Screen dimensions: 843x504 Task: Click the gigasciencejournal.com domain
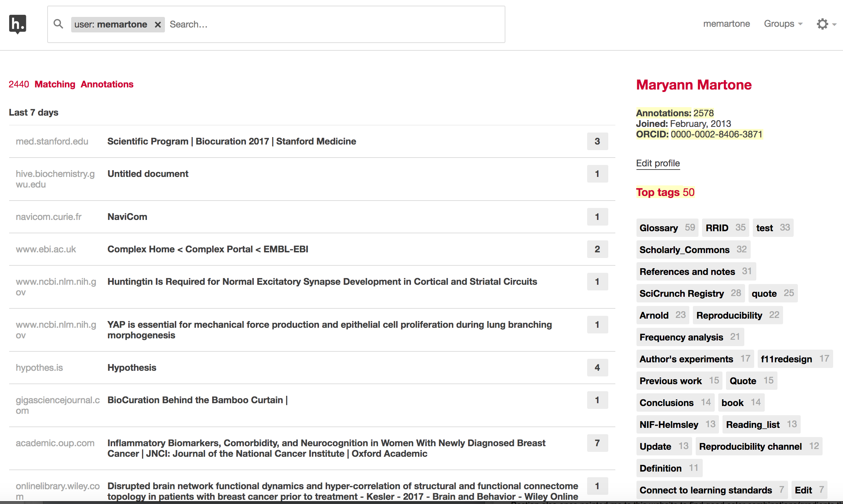(x=58, y=405)
